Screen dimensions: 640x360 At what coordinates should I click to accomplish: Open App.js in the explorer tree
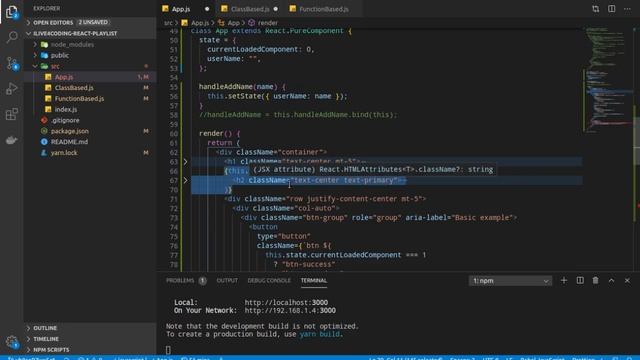(x=90, y=77)
